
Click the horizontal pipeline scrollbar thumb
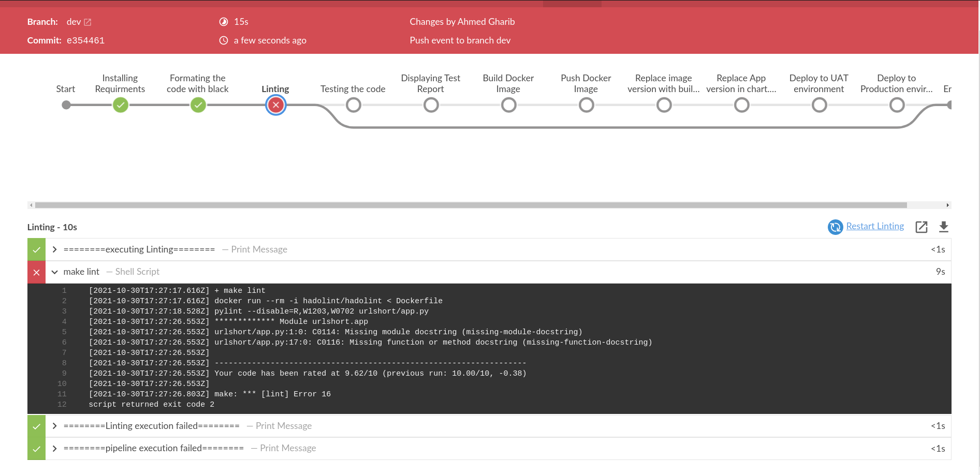click(x=471, y=205)
